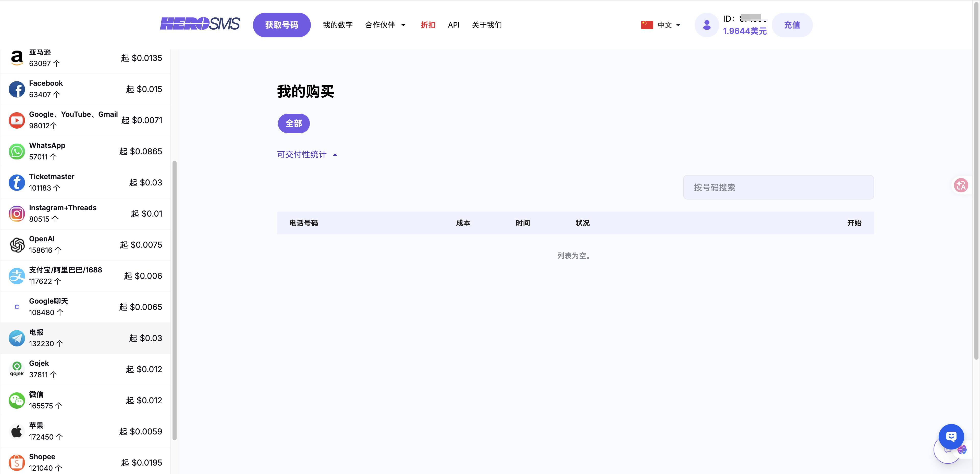Screen dimensions: 980x474
Task: Click the China flag language icon
Action: 647,25
